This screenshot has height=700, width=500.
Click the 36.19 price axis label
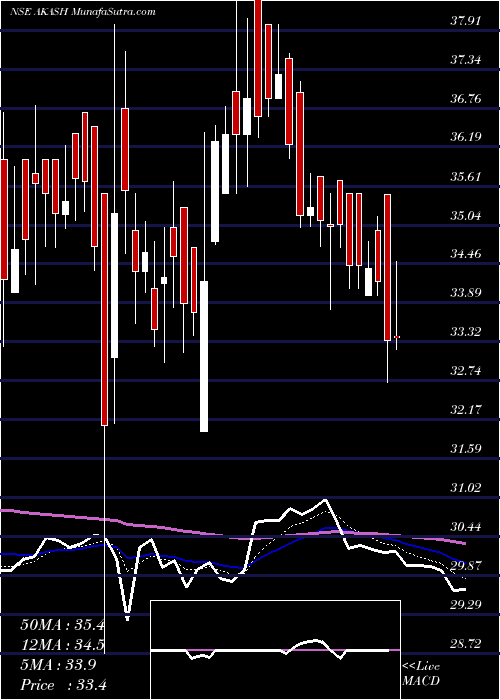tap(466, 137)
